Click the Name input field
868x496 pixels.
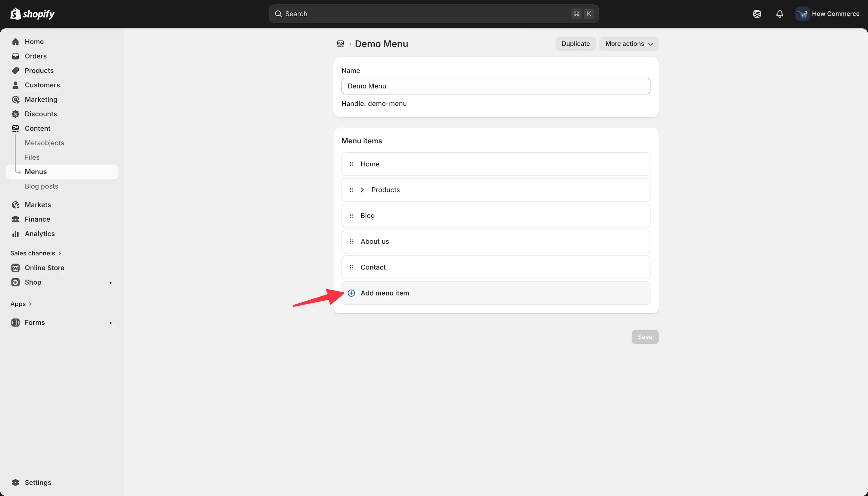496,86
